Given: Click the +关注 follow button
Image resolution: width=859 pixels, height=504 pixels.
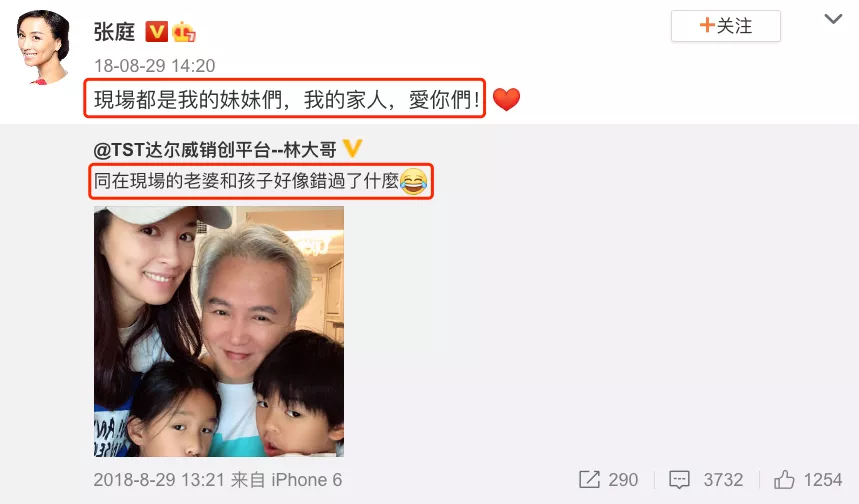Looking at the screenshot, I should pyautogui.click(x=725, y=26).
